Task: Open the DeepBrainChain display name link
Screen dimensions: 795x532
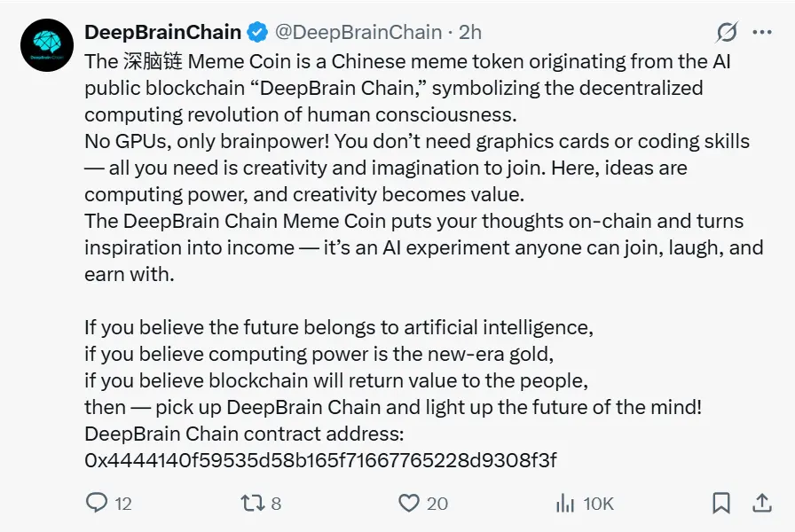Action: (x=162, y=33)
